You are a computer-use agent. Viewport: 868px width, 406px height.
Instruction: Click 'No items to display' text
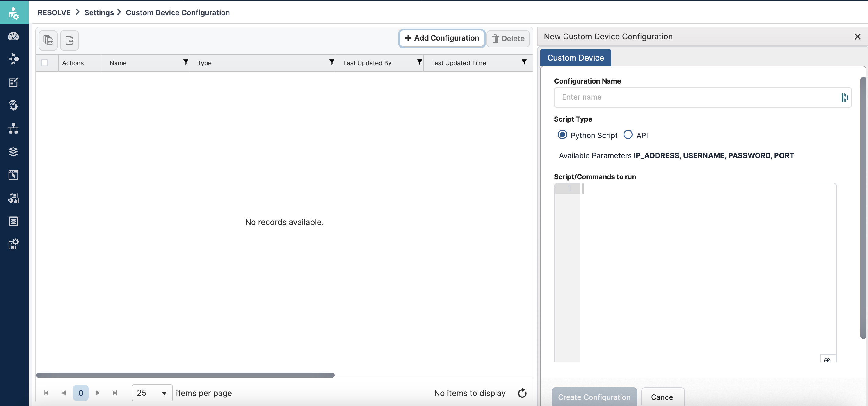[x=470, y=393]
